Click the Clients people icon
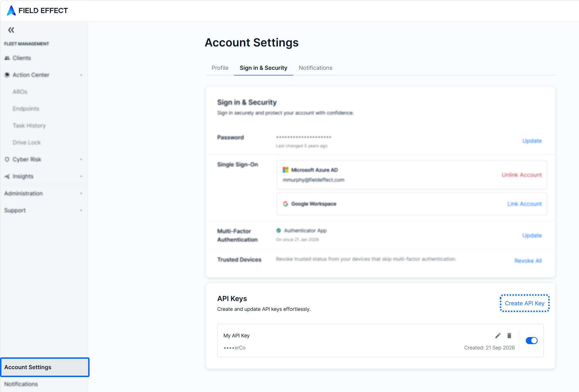 point(7,58)
